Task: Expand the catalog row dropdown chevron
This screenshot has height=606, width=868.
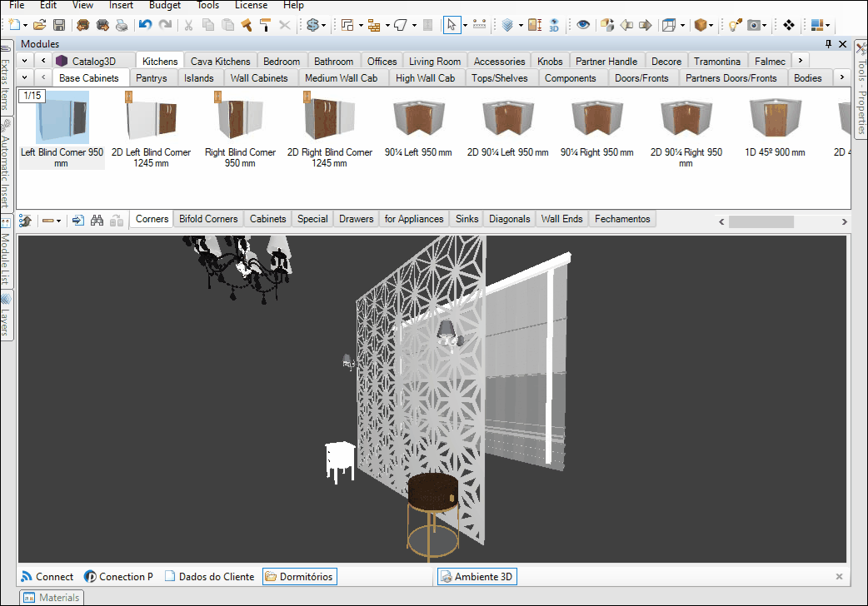Action: pos(25,60)
